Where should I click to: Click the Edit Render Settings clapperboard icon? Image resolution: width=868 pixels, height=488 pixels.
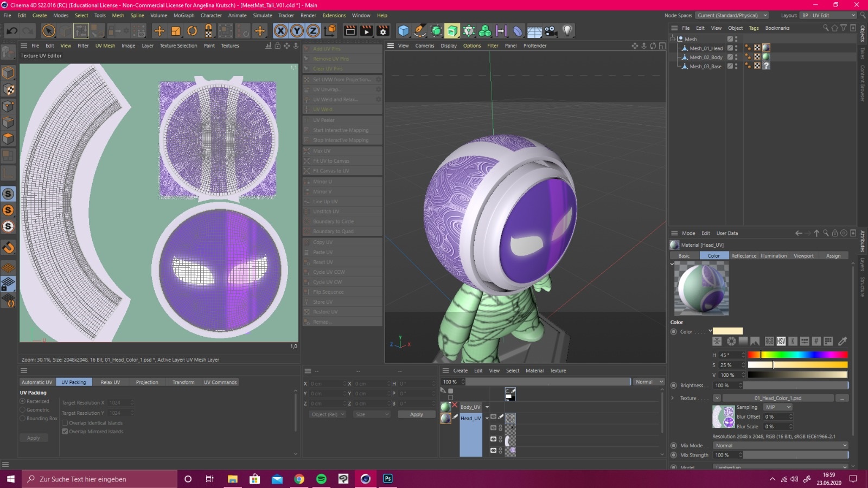[x=383, y=31]
